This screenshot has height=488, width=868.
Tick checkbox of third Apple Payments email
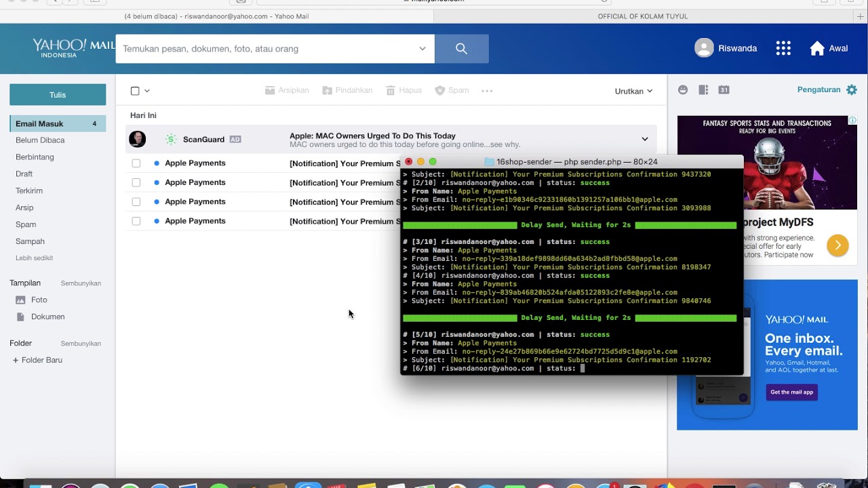pyautogui.click(x=136, y=201)
